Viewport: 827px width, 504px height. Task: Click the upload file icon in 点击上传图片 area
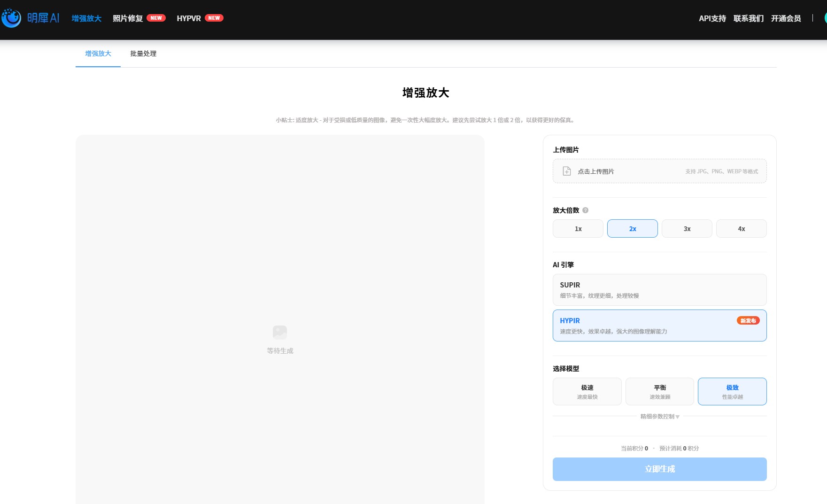coord(566,171)
